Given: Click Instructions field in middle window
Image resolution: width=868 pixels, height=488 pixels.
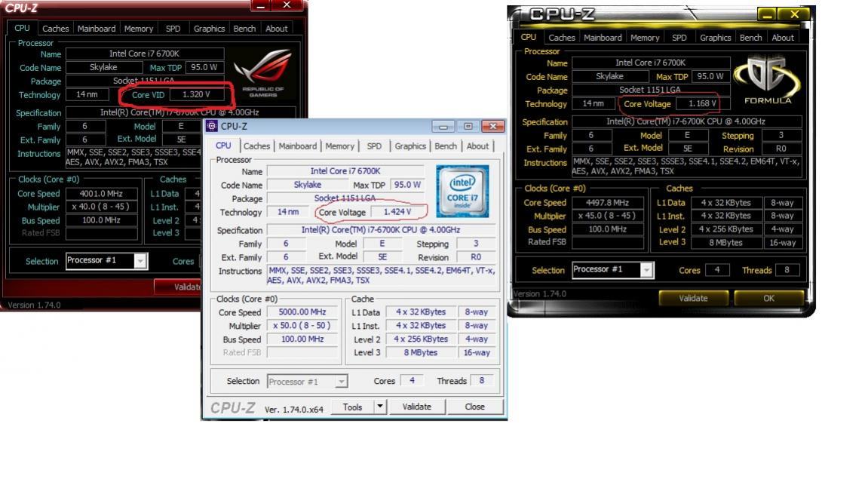Looking at the screenshot, I should (x=382, y=275).
